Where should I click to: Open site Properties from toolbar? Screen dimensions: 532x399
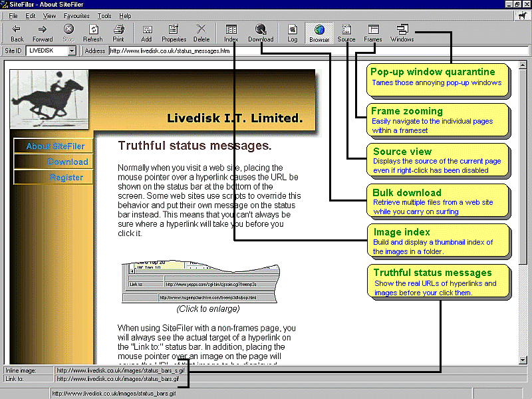pyautogui.click(x=174, y=33)
